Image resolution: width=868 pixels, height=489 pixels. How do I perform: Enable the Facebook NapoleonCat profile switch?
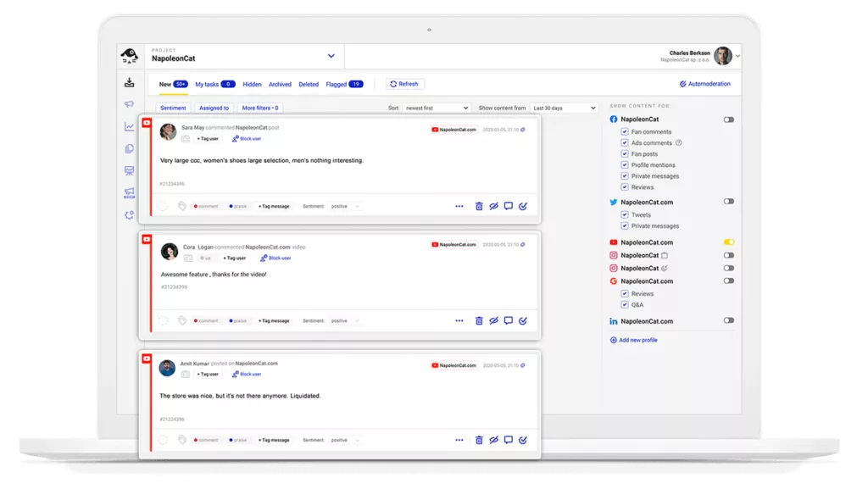pos(728,119)
